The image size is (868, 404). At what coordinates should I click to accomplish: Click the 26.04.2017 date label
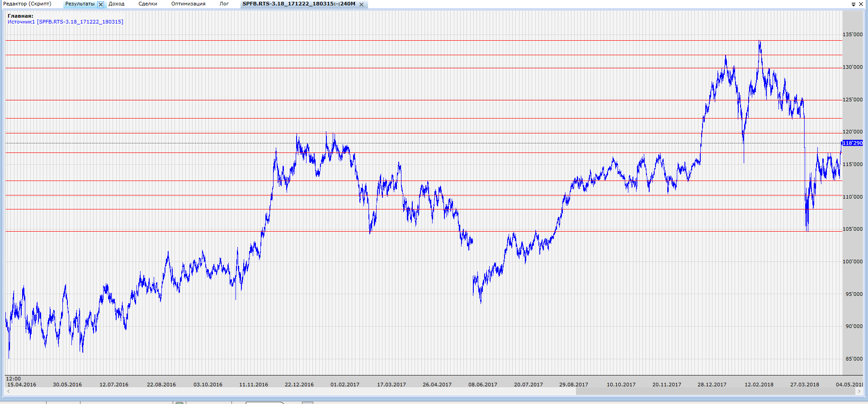point(437,385)
